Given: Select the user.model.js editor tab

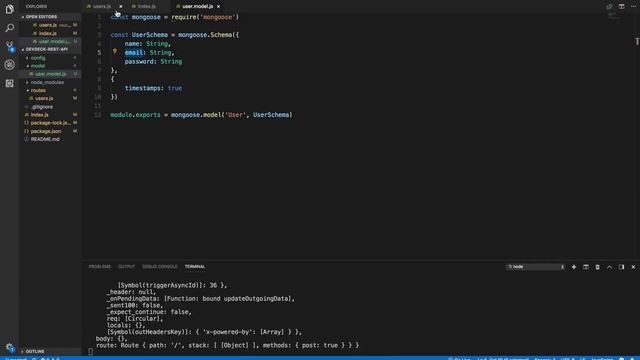Looking at the screenshot, I should (x=197, y=7).
